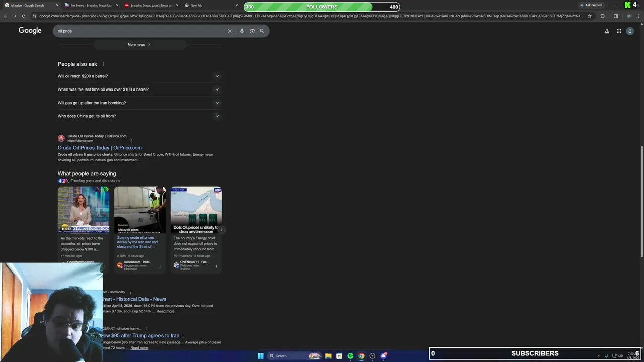The width and height of the screenshot is (644, 362).
Task: Open the options menu for the OilPrice.com result
Action: [131, 141]
